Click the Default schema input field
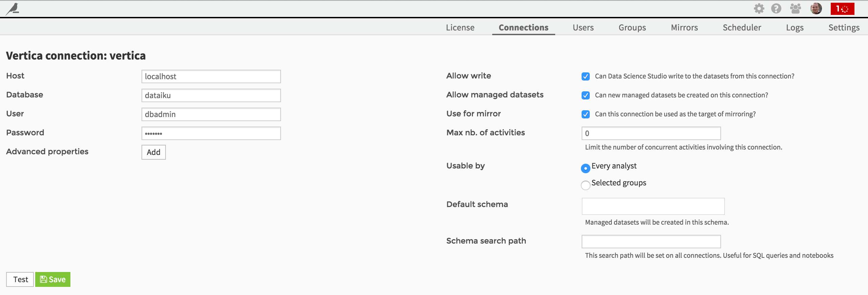Screen dimensions: 868x295 (x=653, y=206)
